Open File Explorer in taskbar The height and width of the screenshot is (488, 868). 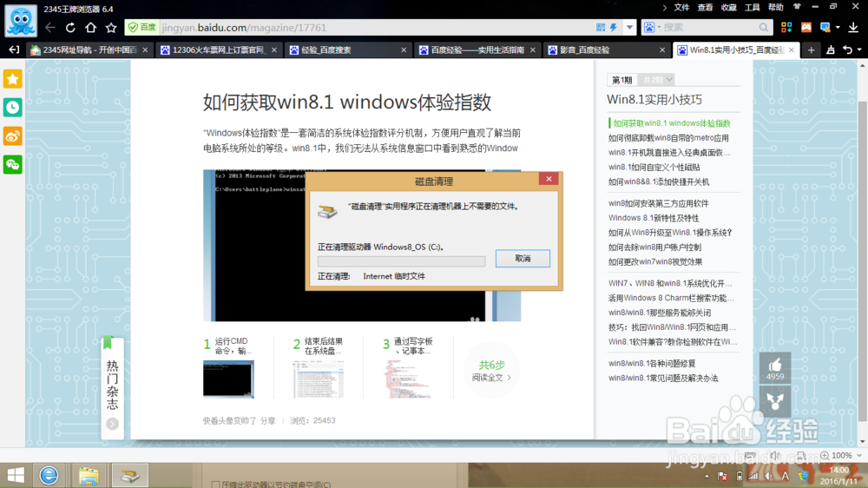(89, 475)
